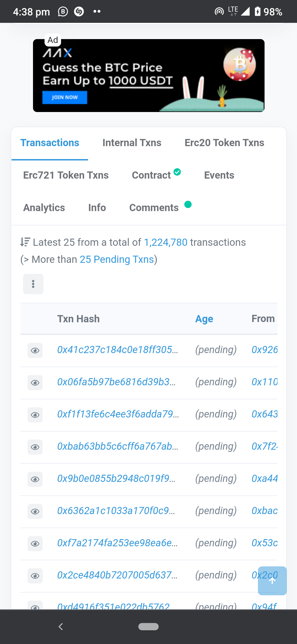Viewport: 297px width, 644px height.
Task: Switch to Internal Txns tab
Action: [132, 143]
